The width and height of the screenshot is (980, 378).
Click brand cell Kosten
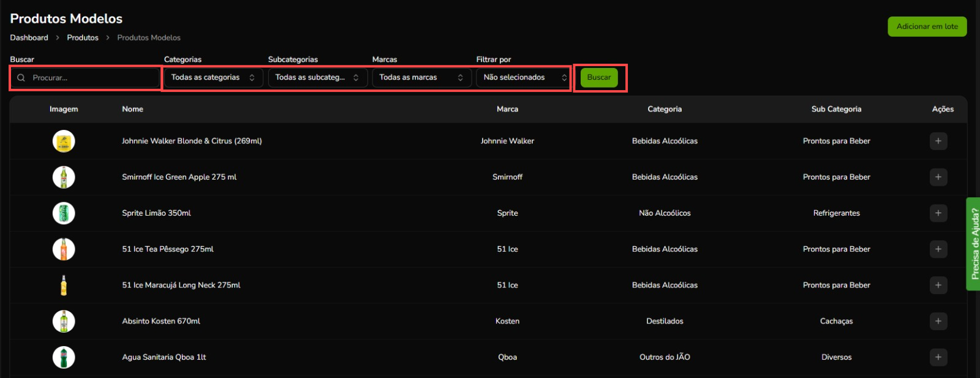(507, 321)
